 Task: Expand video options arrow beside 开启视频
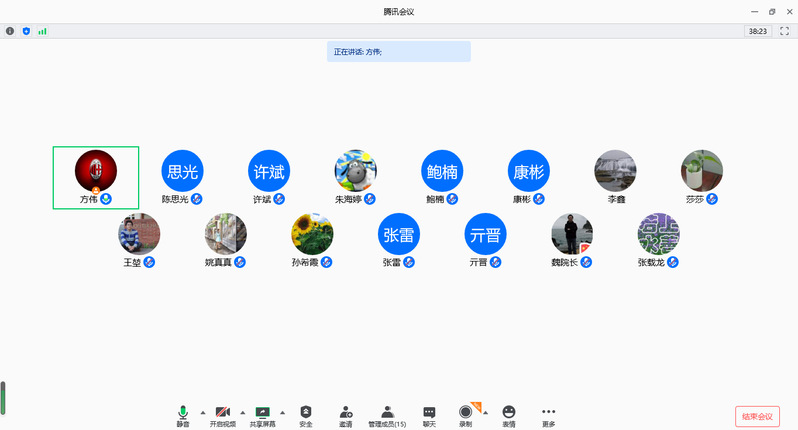(241, 411)
